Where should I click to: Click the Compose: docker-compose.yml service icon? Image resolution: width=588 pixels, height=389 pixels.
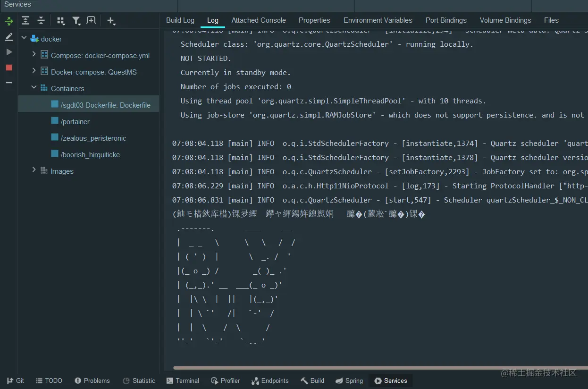tap(44, 55)
